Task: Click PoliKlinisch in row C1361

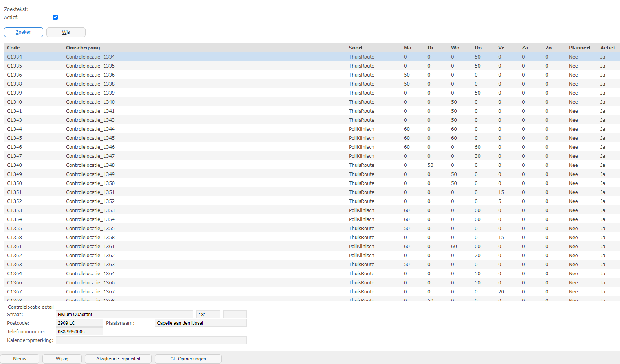Action: (x=361, y=247)
